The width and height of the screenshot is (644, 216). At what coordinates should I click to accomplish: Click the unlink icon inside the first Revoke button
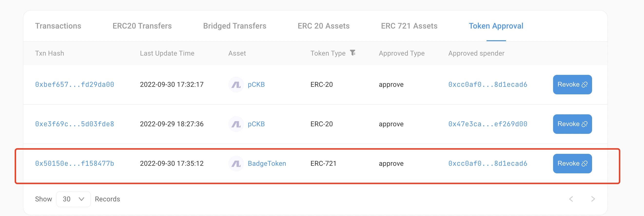tap(585, 85)
